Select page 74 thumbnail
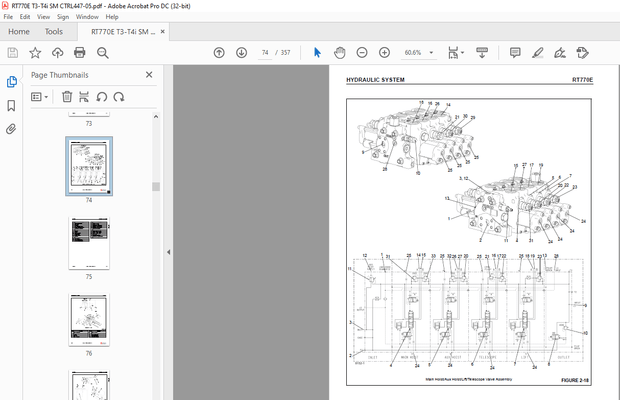This screenshot has width=620, height=400. click(89, 166)
